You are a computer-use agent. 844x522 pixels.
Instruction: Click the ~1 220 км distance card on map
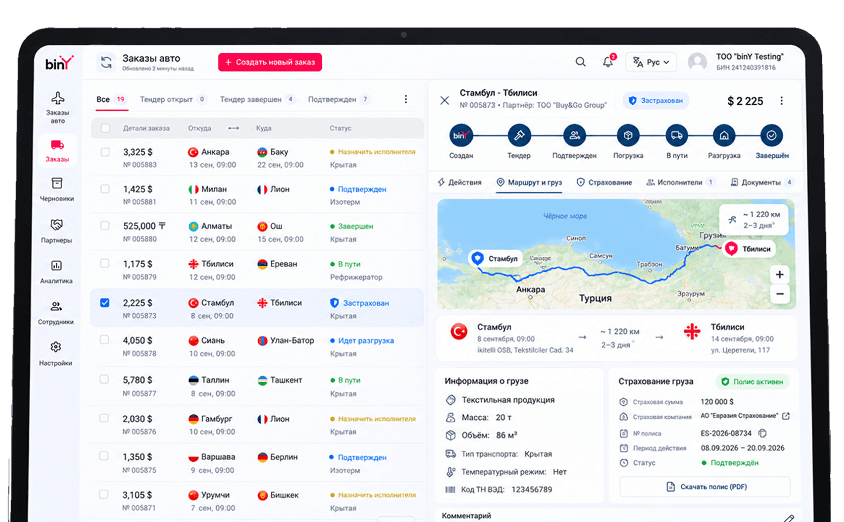(754, 220)
